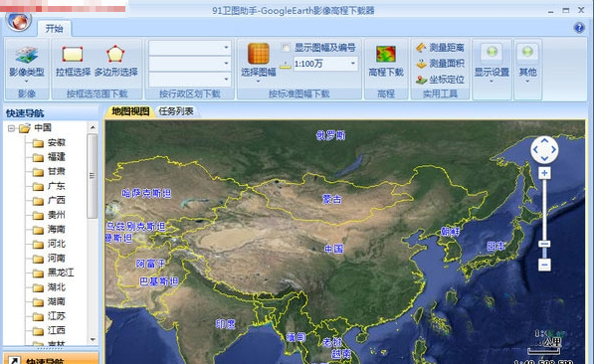This screenshot has width=594, height=364.
Task: Click the 广东 folder icon
Action: click(38, 186)
